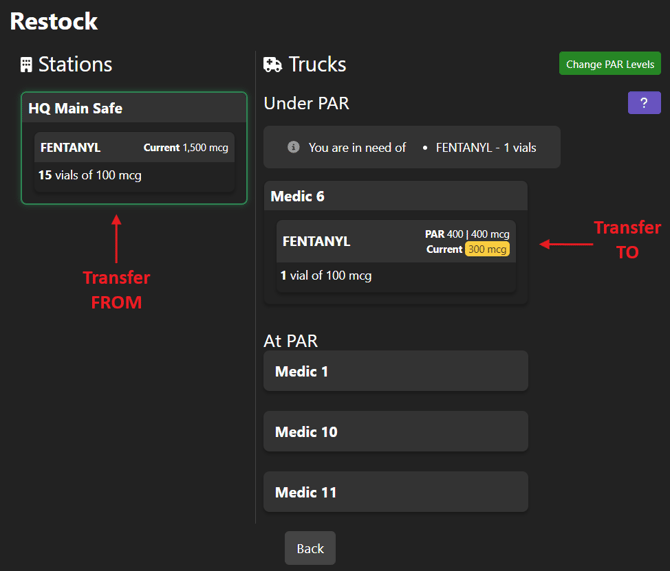Expand the Medic 11 truck row
The width and height of the screenshot is (670, 571).
[396, 492]
